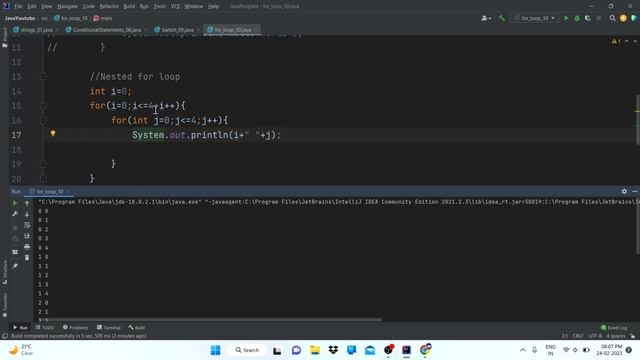Viewport: 640px width, 360px height.
Task: Open the for_loop_10 run configuration dropdown
Action: coord(534,18)
